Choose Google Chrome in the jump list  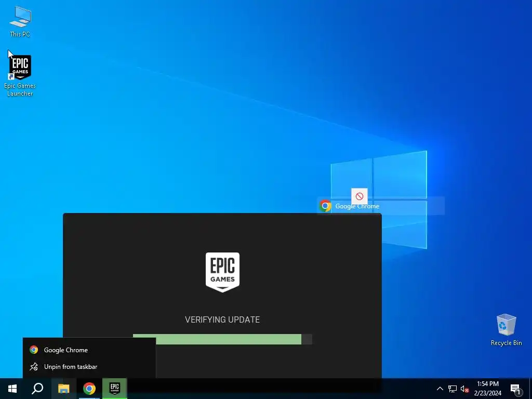click(x=89, y=350)
